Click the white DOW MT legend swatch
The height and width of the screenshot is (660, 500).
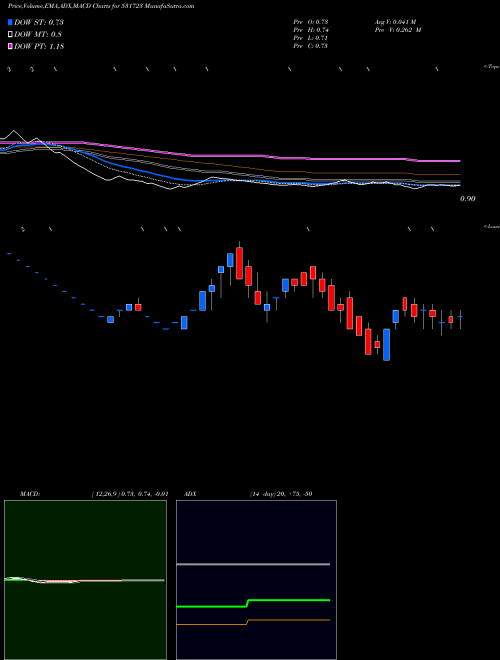(x=10, y=35)
